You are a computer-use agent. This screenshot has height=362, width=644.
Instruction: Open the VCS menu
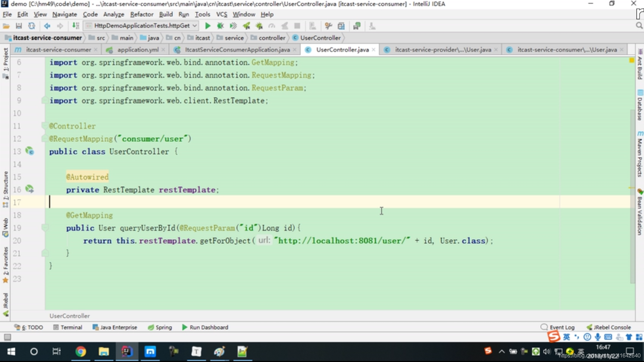(221, 14)
